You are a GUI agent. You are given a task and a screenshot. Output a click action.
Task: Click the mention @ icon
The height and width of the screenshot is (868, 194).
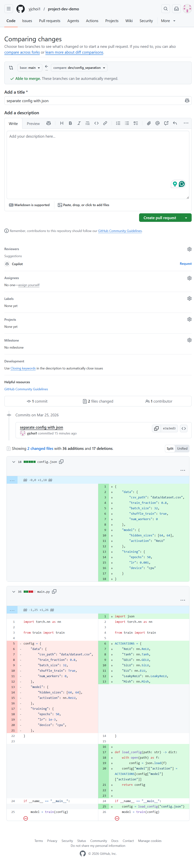pos(157,123)
